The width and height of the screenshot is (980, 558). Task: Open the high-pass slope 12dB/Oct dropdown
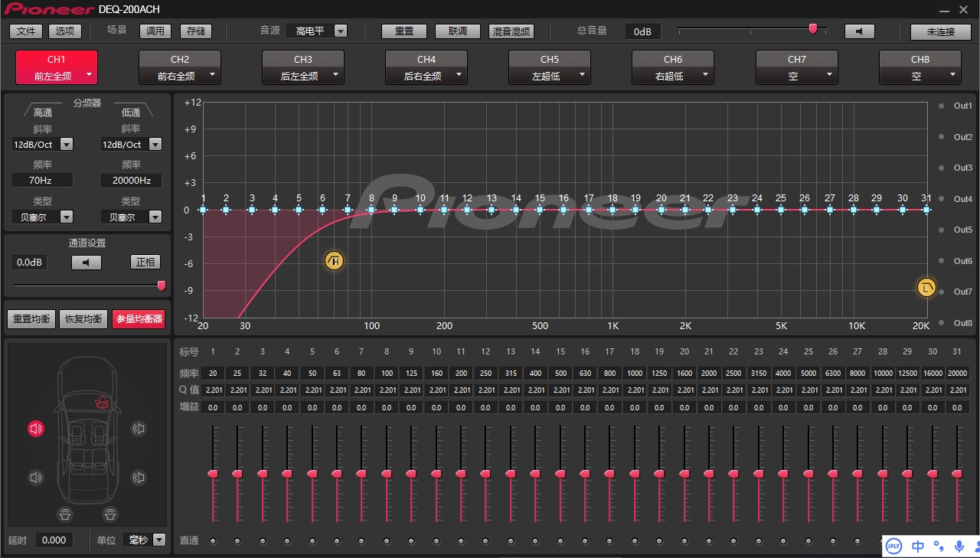(67, 144)
